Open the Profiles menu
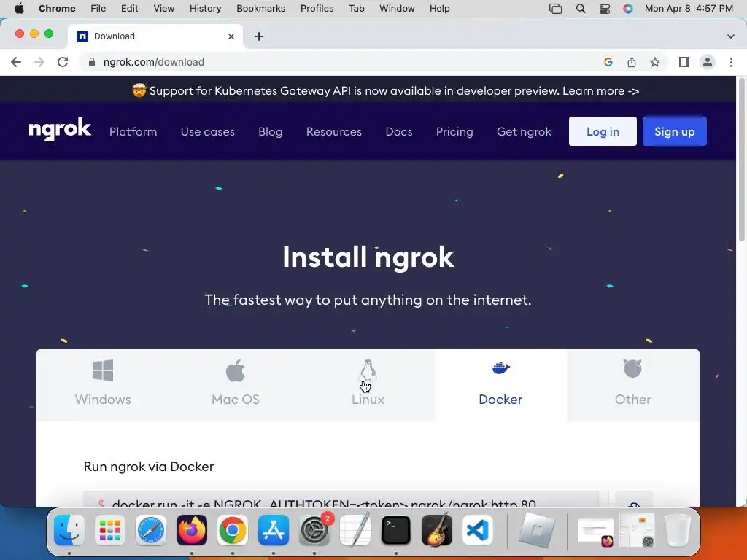 (317, 8)
